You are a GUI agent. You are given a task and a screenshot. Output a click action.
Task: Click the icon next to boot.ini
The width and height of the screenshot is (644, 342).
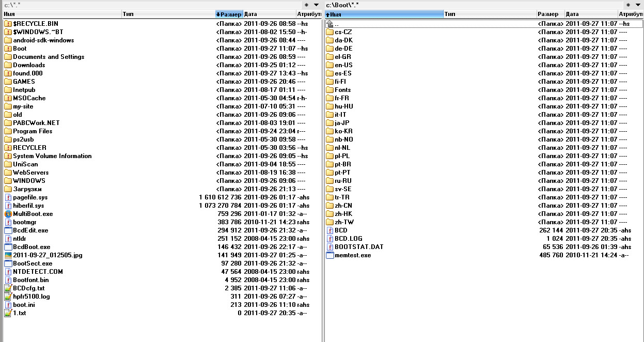coord(8,305)
